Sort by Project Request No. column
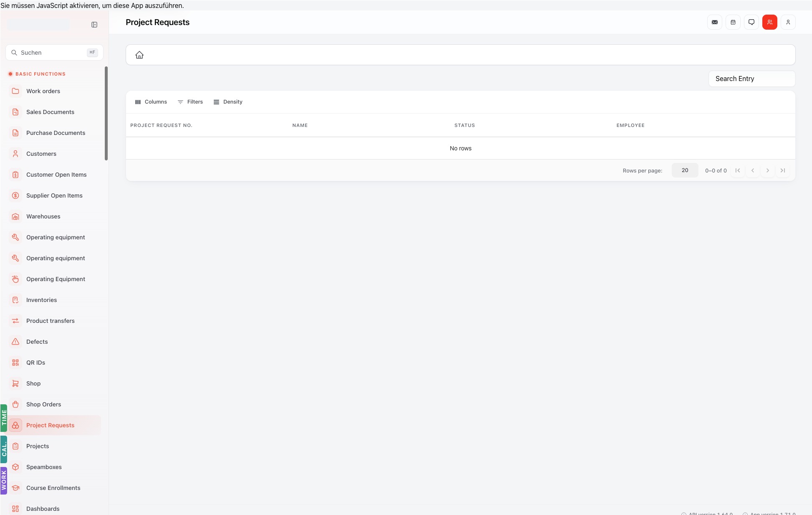 point(161,125)
